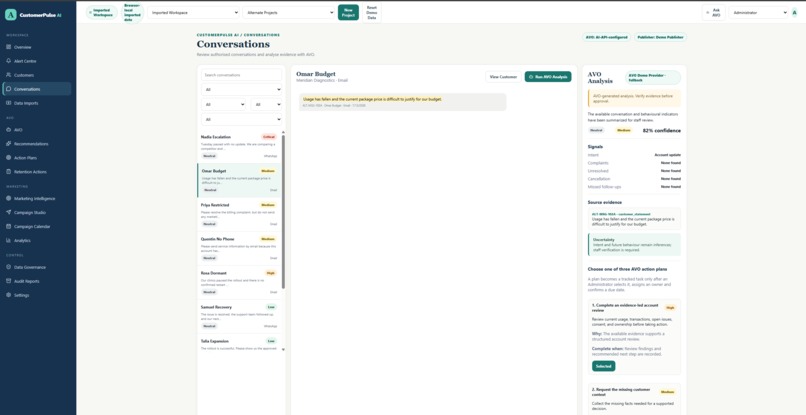Click the Audit Reports icon
The width and height of the screenshot is (806, 415).
pos(9,281)
